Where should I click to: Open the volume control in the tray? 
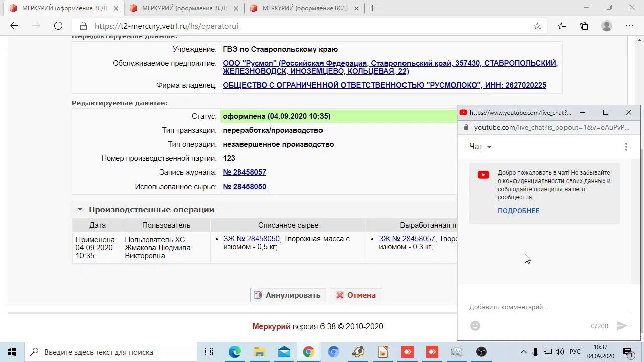pos(560,352)
